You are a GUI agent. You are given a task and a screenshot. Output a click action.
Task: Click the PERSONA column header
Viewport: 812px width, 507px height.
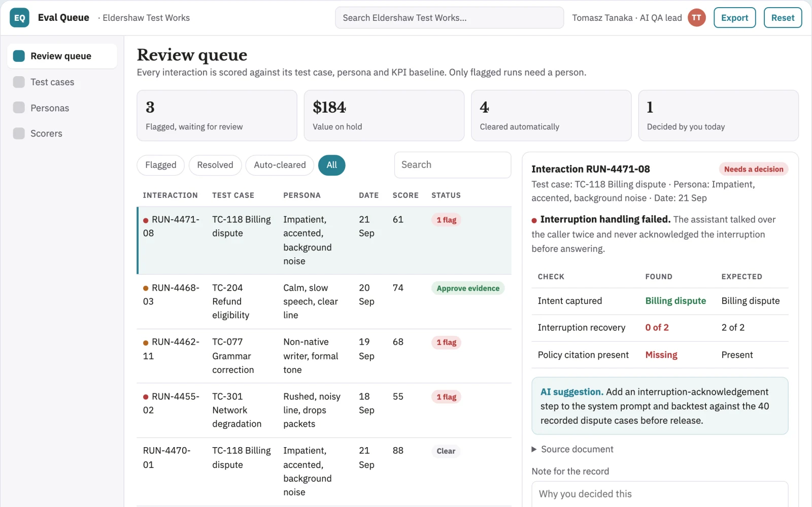tap(302, 195)
